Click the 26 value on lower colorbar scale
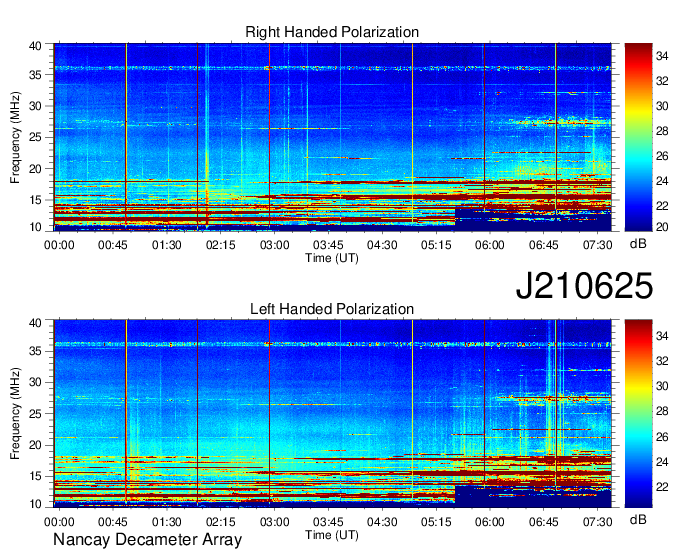This screenshot has height=552, width=680. [661, 437]
